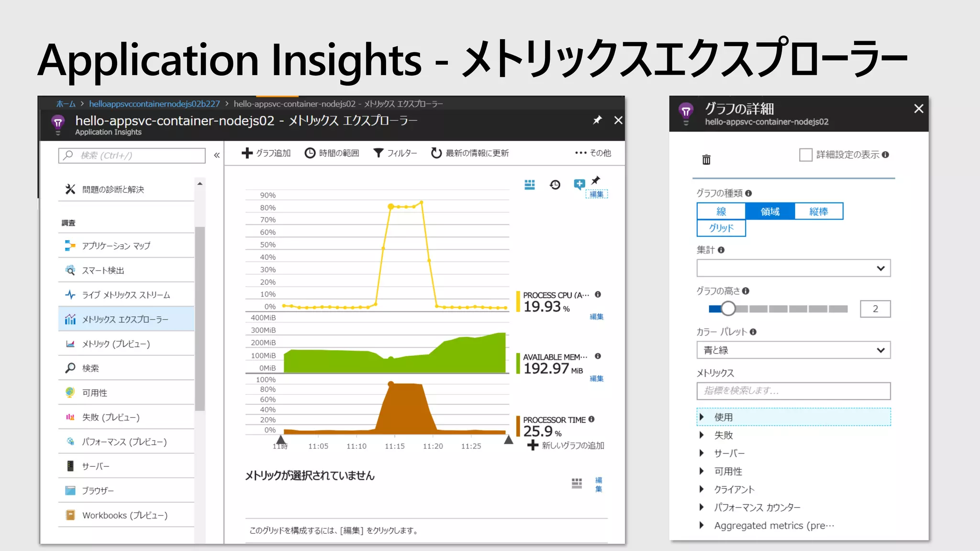Click sidebar scrollbar up arrow
The width and height of the screenshot is (980, 551).
click(x=200, y=184)
